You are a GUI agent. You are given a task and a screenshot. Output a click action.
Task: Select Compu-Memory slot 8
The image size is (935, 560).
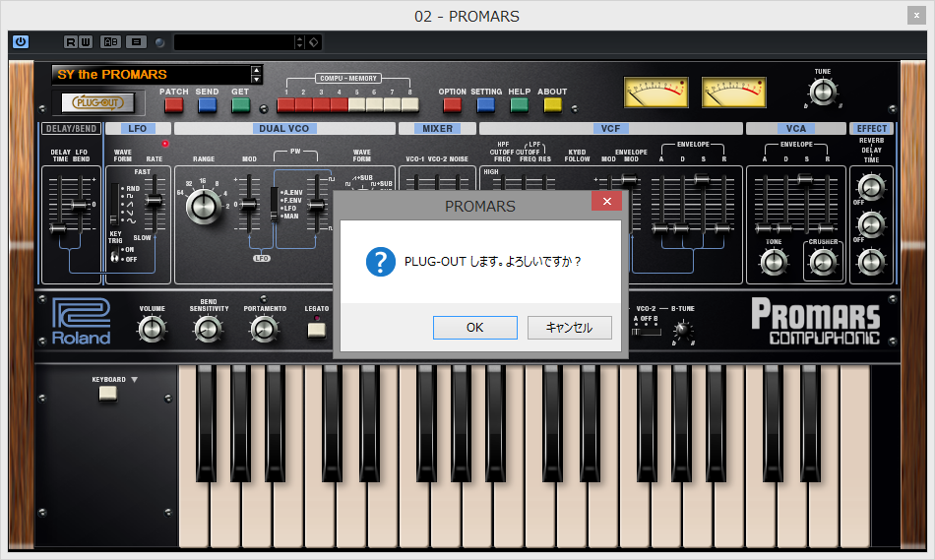pos(409,105)
